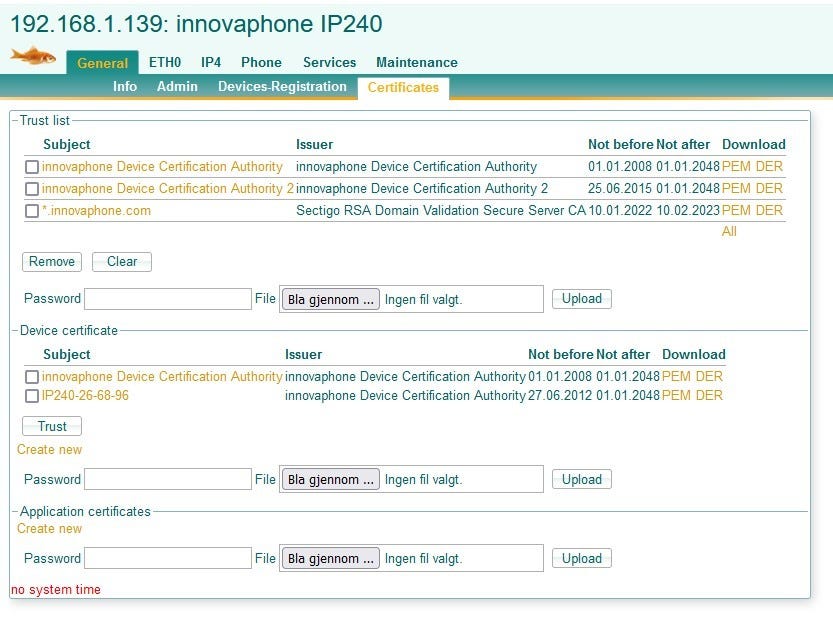
Task: Click device certificate Bla gjennom browse button
Action: 330,479
